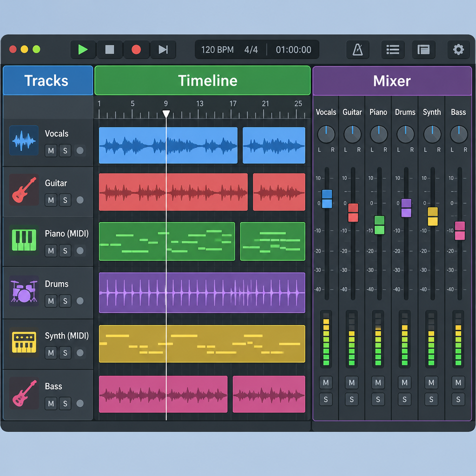Select the second blue Vocals clip
Screen dimensions: 476x476
click(274, 145)
